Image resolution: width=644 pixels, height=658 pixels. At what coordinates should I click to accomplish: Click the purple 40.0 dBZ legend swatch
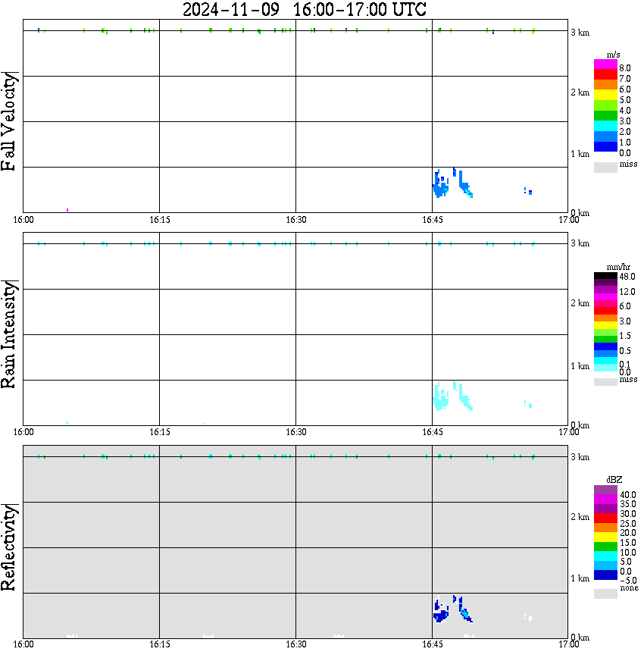click(605, 490)
